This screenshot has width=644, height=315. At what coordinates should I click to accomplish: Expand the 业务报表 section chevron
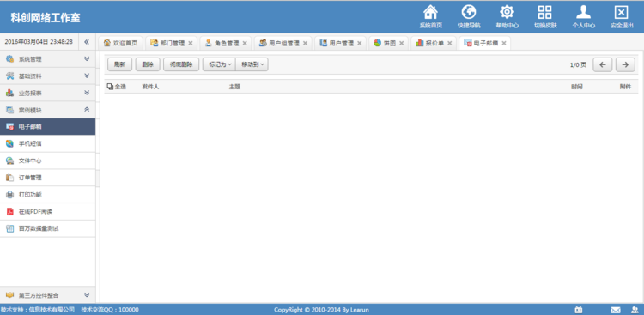point(87,93)
